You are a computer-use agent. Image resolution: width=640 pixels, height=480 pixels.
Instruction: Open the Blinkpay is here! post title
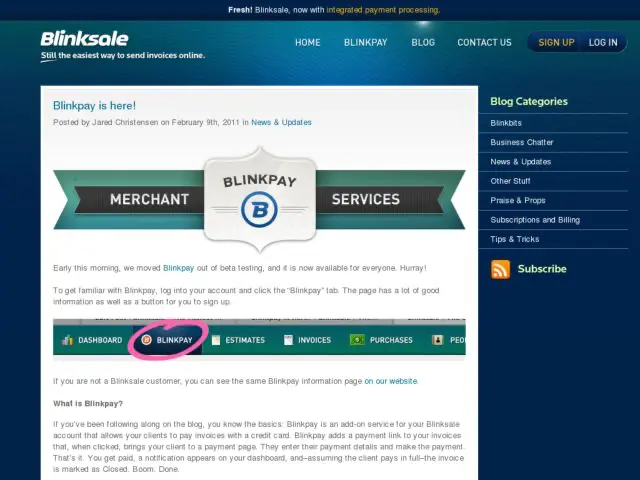pos(94,106)
